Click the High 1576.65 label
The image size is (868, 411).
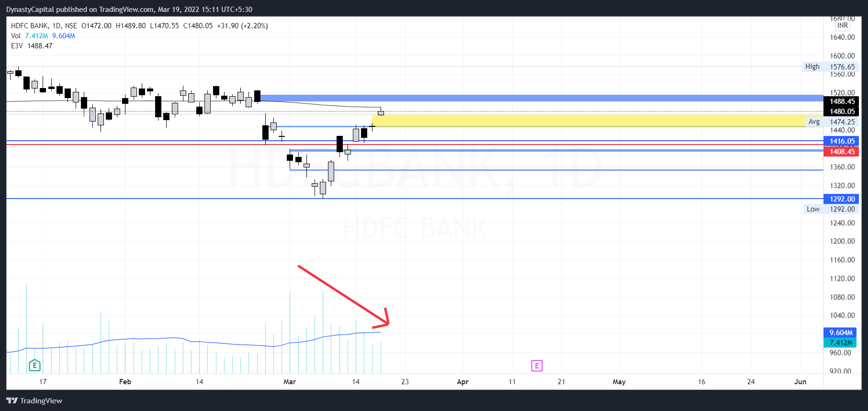(x=830, y=67)
